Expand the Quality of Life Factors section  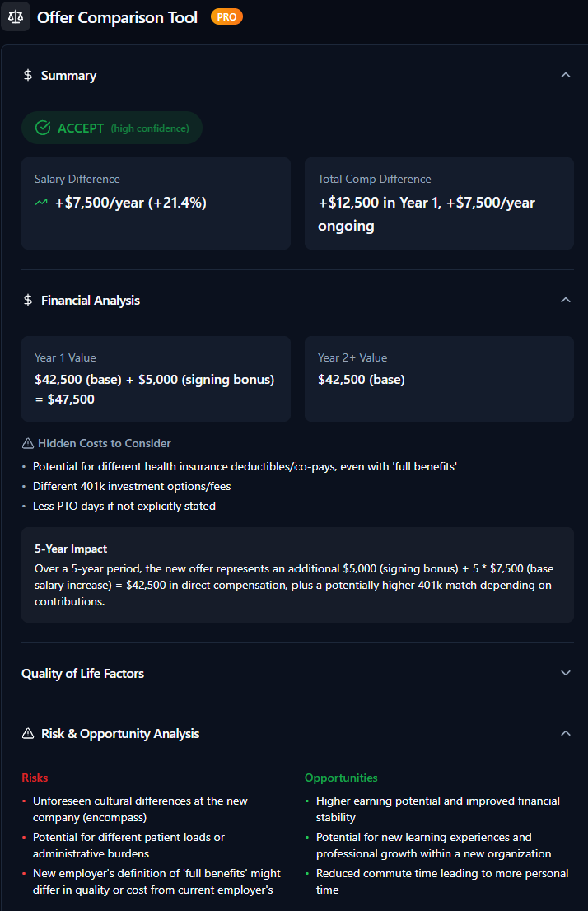click(567, 672)
